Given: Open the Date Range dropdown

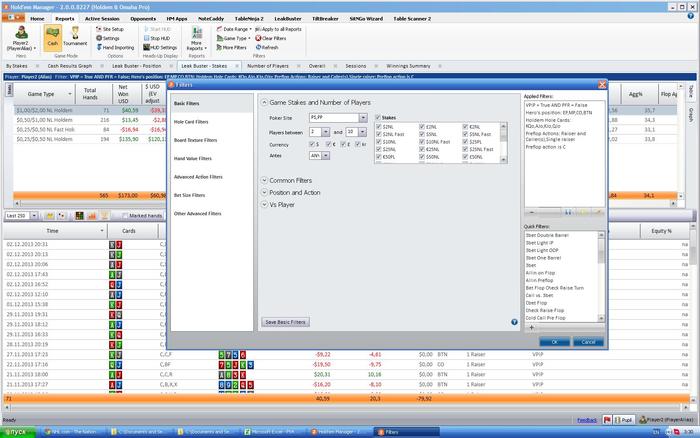Looking at the screenshot, I should pos(234,29).
